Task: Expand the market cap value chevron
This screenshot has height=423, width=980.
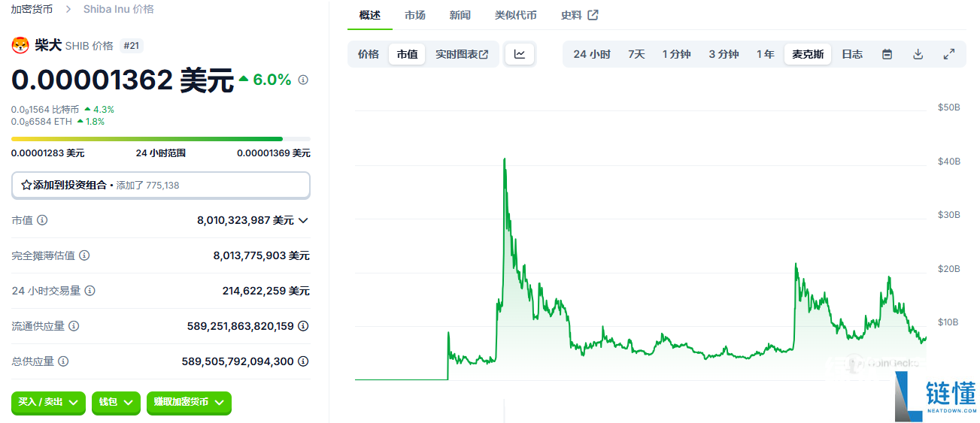Action: tap(303, 220)
